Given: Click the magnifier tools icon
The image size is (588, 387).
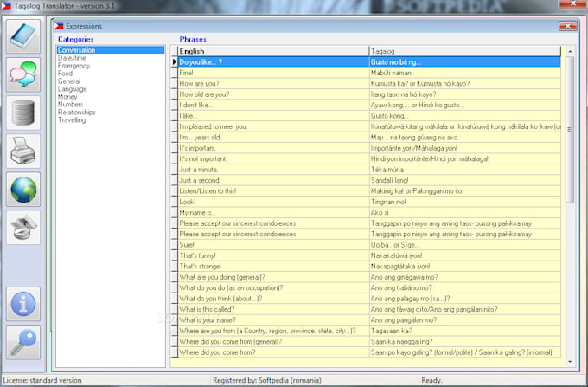Looking at the screenshot, I should click(x=23, y=228).
